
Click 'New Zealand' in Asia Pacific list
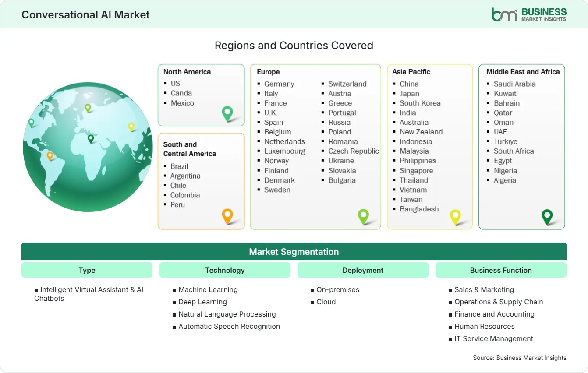coord(421,132)
